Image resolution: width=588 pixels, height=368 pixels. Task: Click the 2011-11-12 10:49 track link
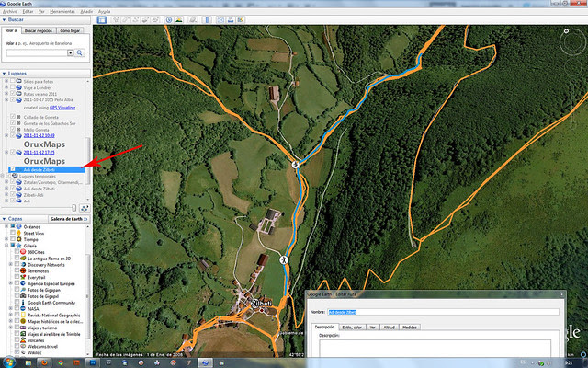(39, 135)
